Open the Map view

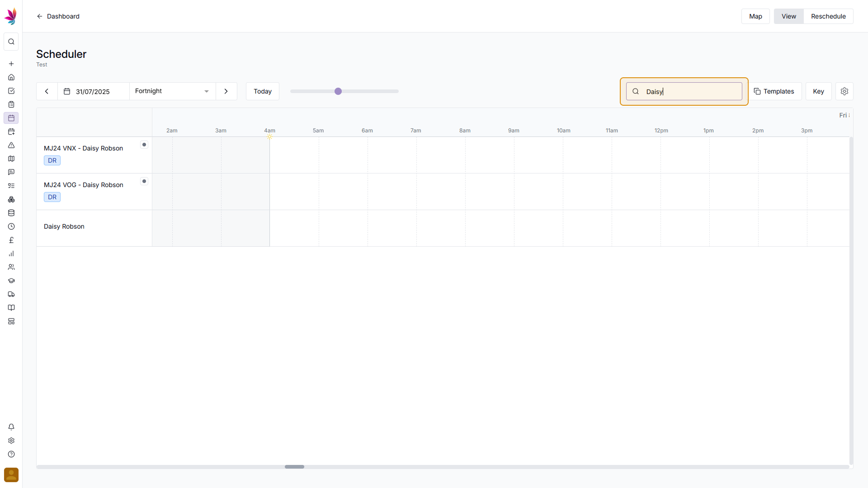click(x=755, y=16)
